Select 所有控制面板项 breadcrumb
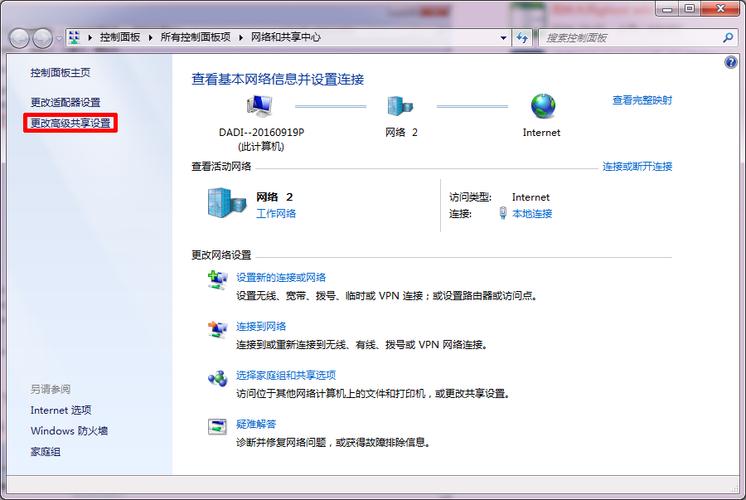The height and width of the screenshot is (500, 746). tap(196, 37)
